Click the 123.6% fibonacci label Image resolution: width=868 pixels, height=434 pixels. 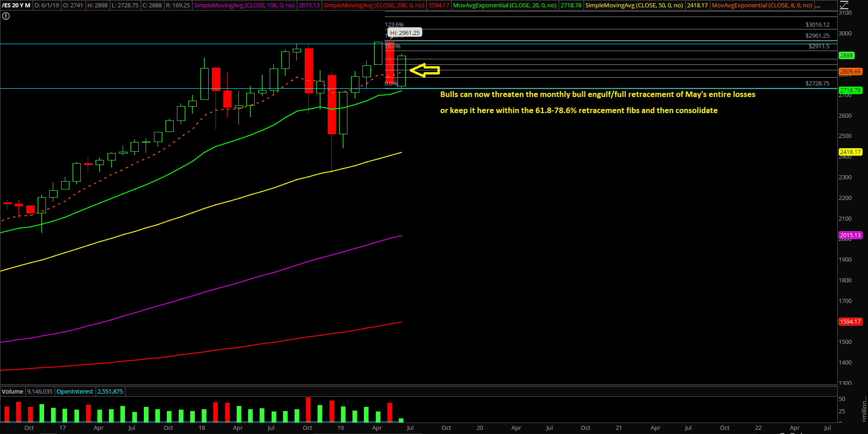coord(394,25)
